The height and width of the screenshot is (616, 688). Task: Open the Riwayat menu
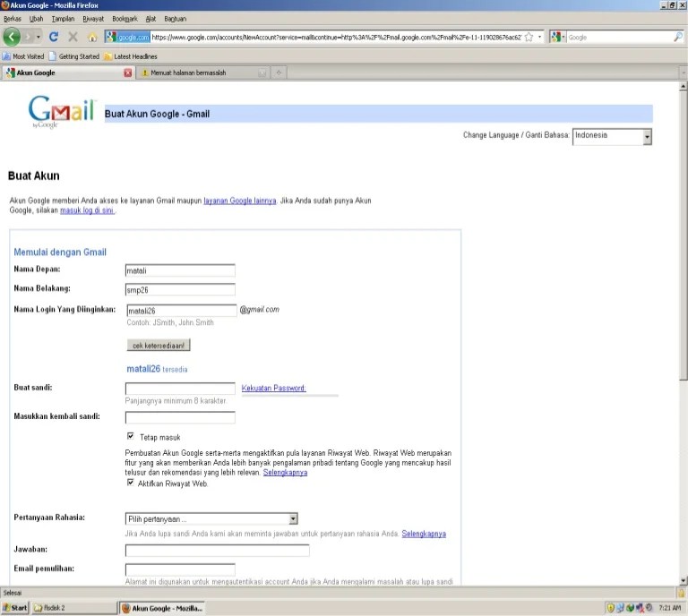click(93, 19)
